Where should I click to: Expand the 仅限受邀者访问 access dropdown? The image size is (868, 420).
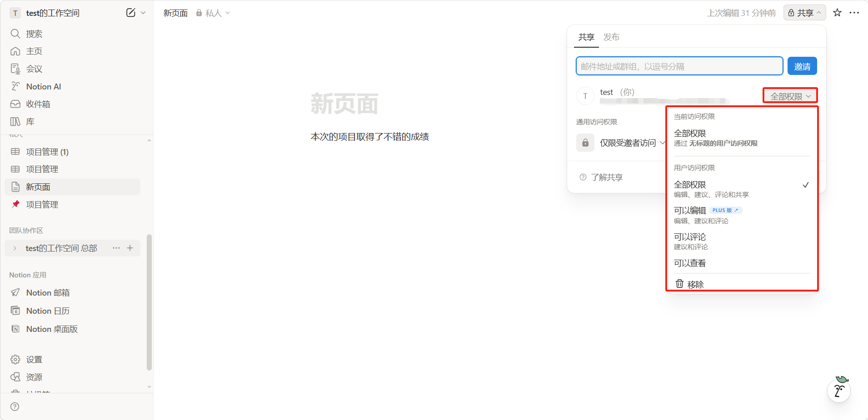632,143
